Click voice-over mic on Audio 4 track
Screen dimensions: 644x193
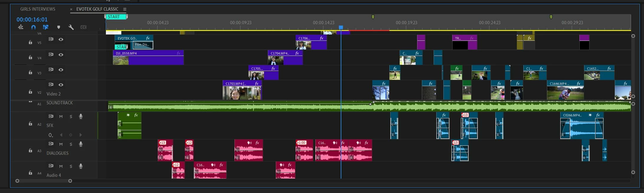(81, 166)
